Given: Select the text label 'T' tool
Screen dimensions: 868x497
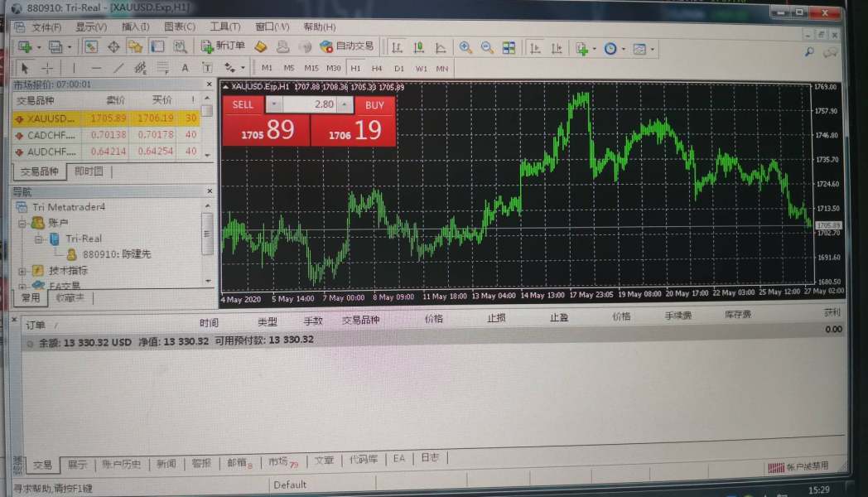Looking at the screenshot, I should (207, 68).
